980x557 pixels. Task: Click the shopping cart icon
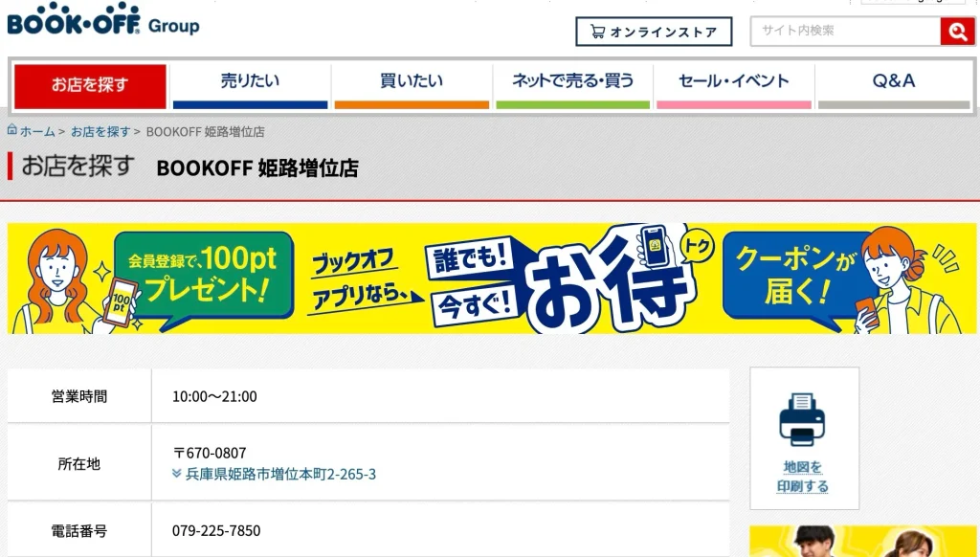tap(597, 32)
